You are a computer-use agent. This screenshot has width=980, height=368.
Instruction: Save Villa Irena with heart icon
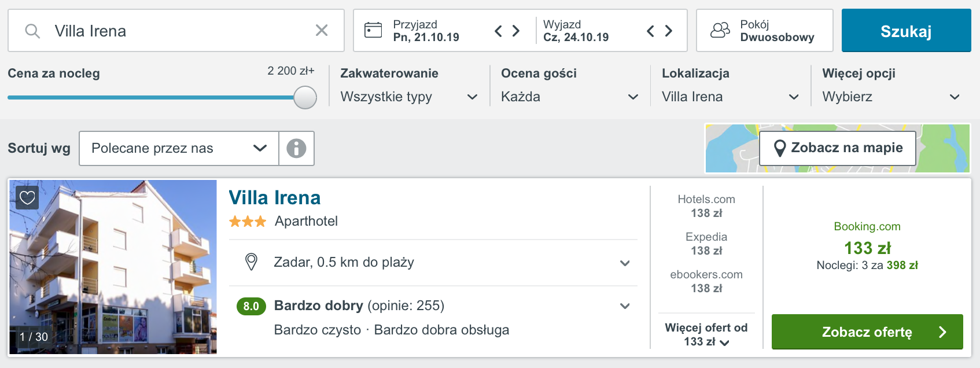(x=27, y=198)
